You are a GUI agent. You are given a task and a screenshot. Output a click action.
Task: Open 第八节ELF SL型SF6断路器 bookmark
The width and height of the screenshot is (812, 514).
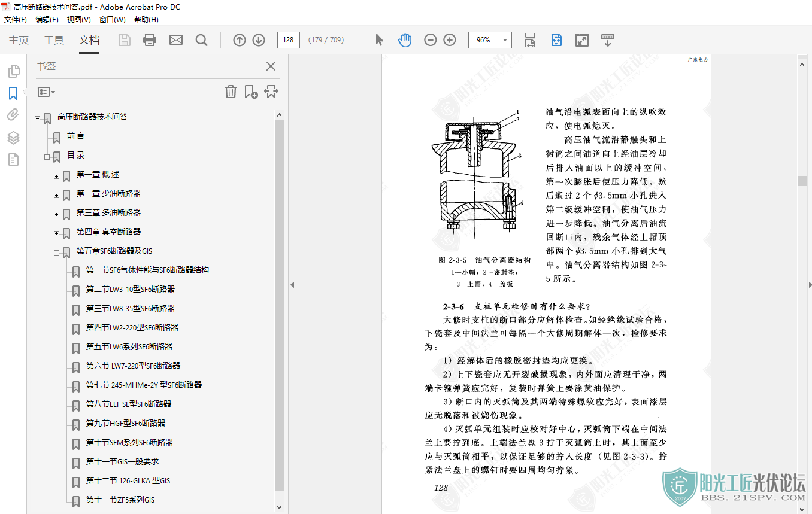[x=129, y=404]
